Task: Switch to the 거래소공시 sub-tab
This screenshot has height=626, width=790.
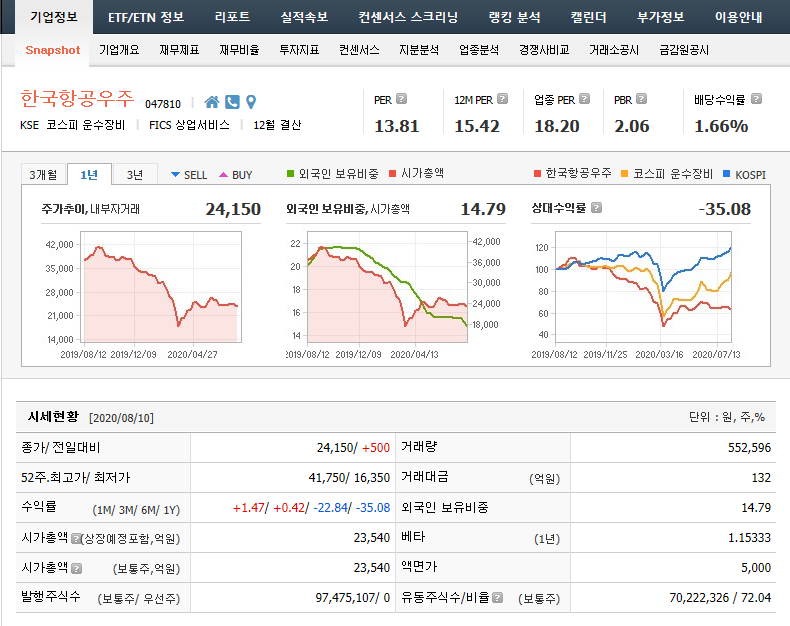Action: 614,50
